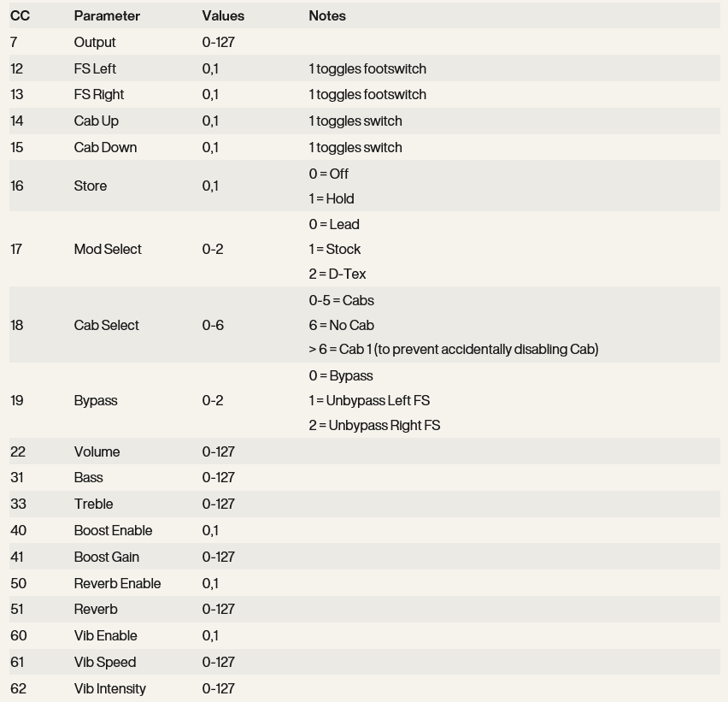Viewport: 728px width, 702px height.
Task: Click the Values column header
Action: pyautogui.click(x=223, y=16)
